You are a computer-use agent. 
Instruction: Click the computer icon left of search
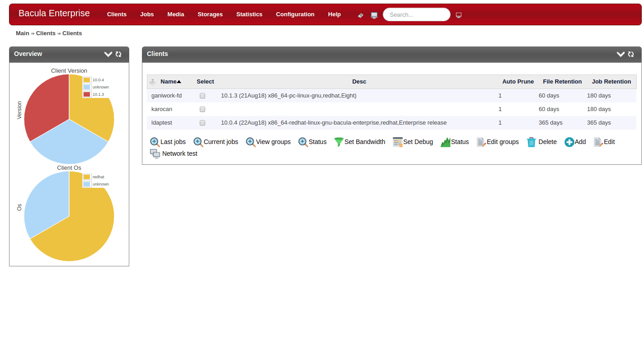[374, 15]
